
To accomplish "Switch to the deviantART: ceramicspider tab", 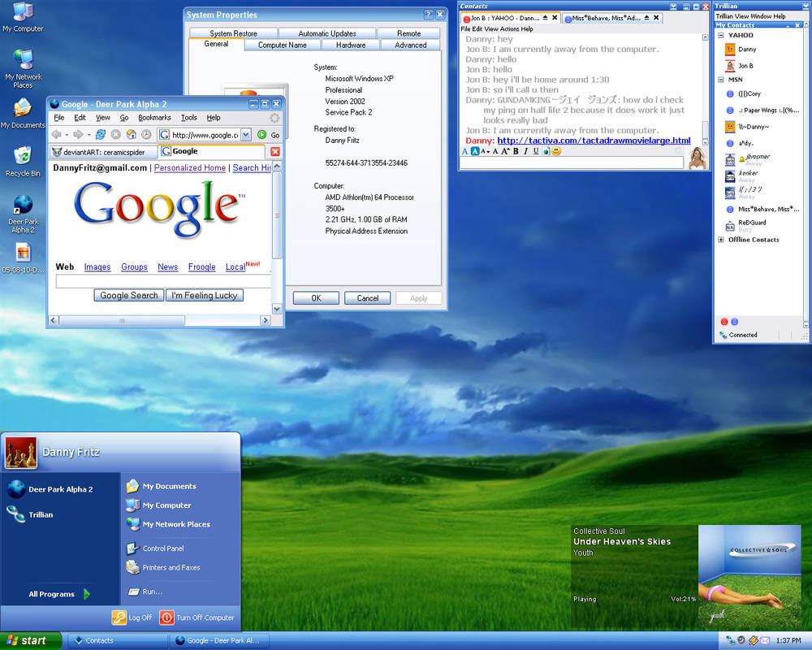I will (x=104, y=152).
